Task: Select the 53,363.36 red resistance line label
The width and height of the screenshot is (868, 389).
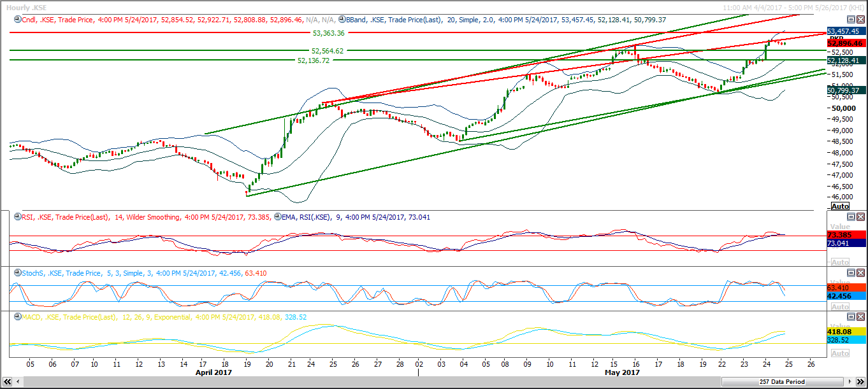Action: (x=328, y=32)
